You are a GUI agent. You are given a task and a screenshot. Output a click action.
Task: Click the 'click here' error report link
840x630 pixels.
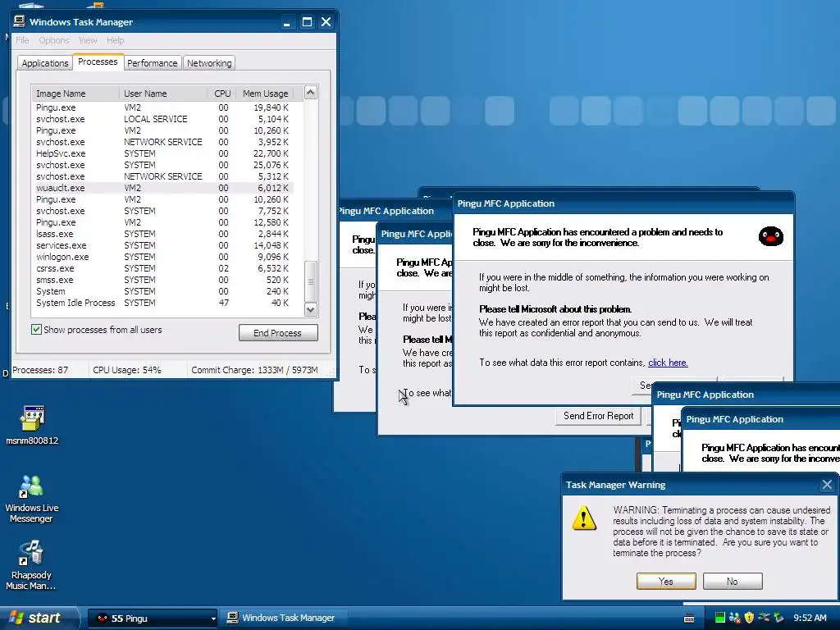[x=668, y=363]
